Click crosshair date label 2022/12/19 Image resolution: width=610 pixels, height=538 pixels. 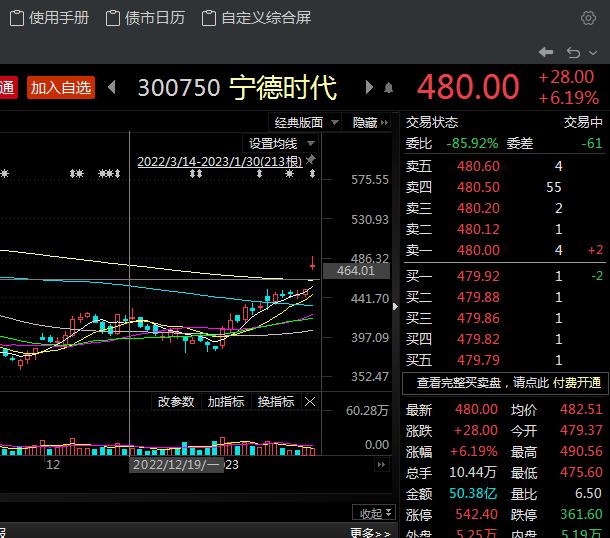[x=176, y=465]
